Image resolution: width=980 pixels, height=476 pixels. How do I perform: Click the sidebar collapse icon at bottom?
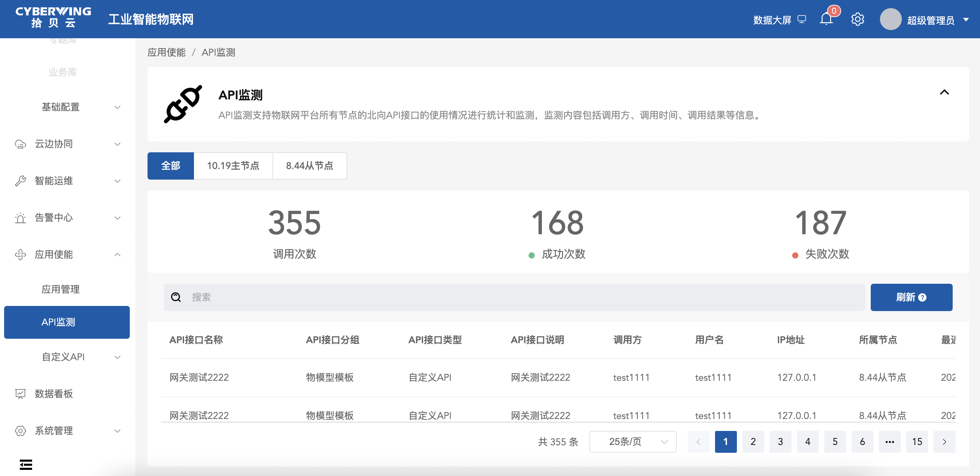26,464
